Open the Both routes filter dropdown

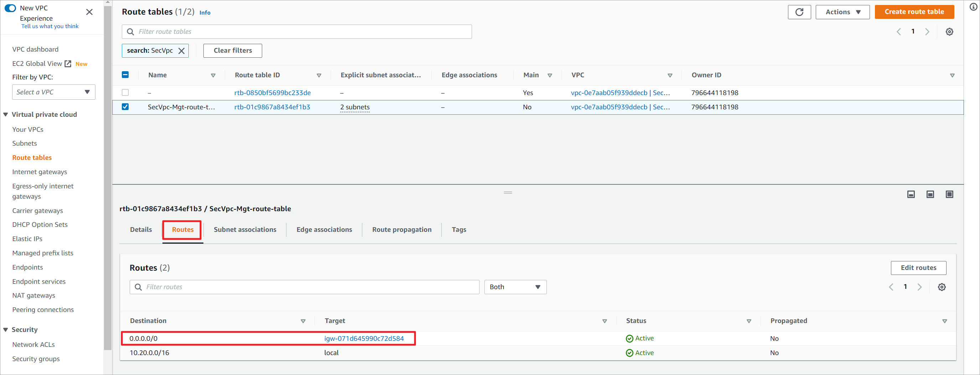515,287
